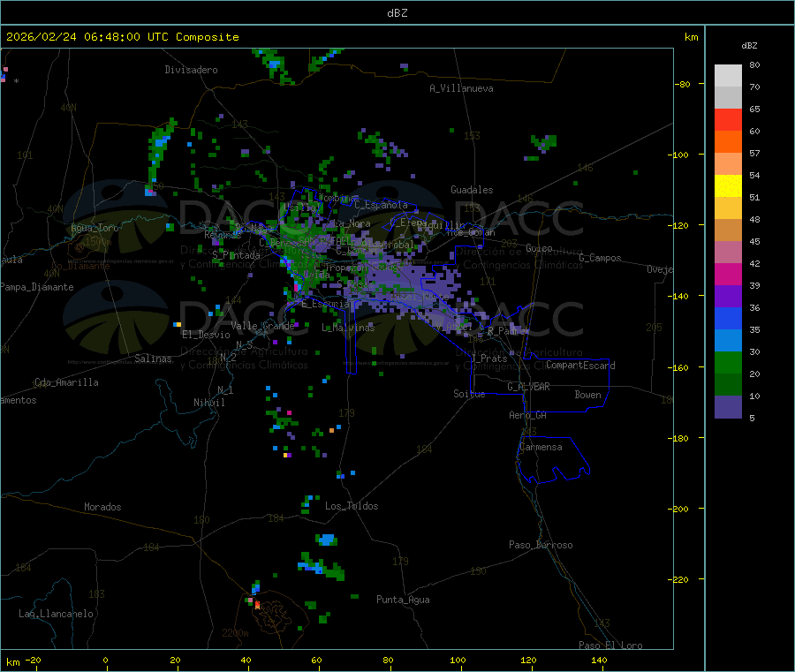The height and width of the screenshot is (672, 795).
Task: Click the Divisadero map label
Action: pos(191,70)
